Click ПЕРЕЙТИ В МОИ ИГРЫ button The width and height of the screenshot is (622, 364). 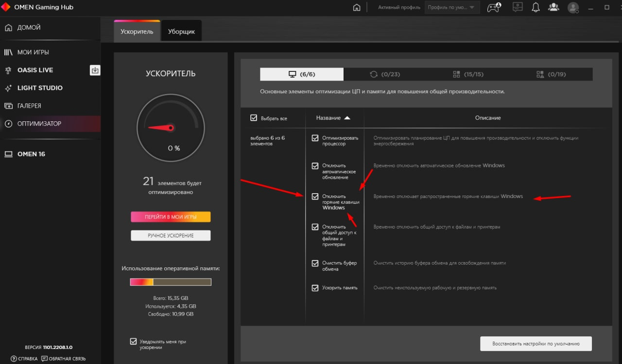171,217
